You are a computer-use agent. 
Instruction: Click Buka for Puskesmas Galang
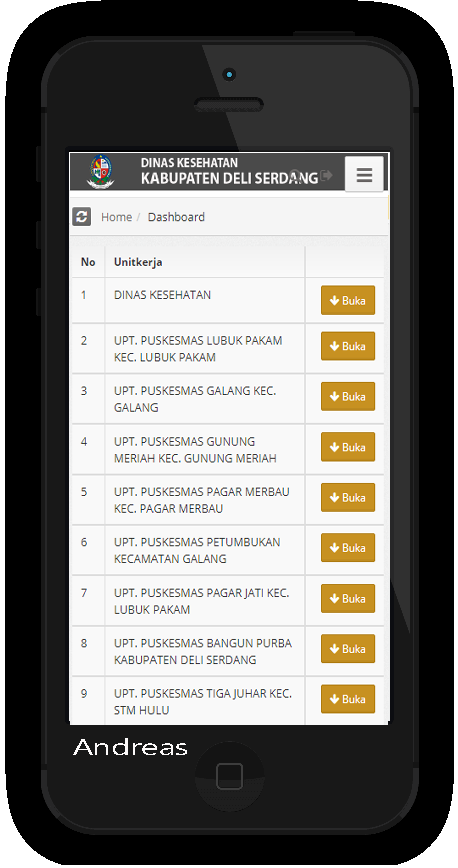(348, 397)
